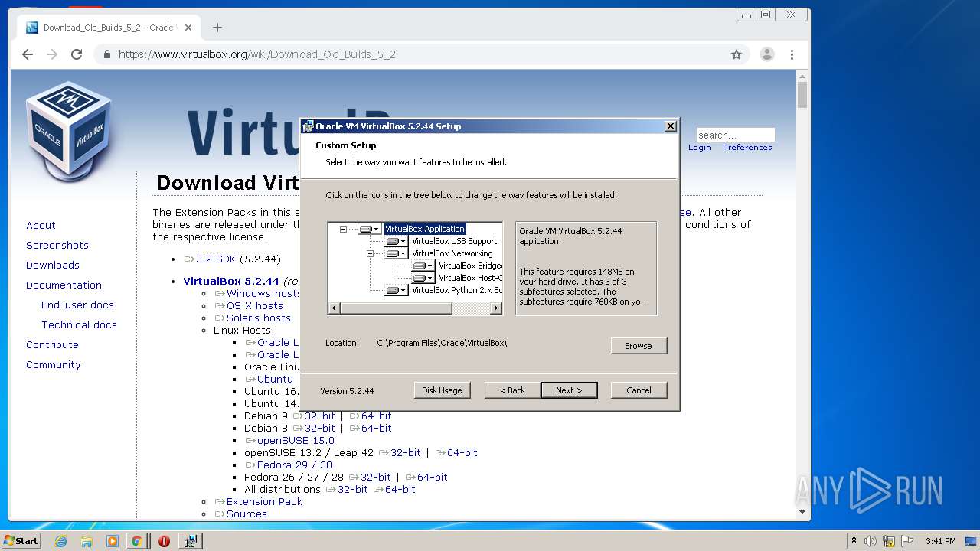This screenshot has height=551, width=980.
Task: Cancel the VirtualBox setup
Action: click(x=639, y=390)
